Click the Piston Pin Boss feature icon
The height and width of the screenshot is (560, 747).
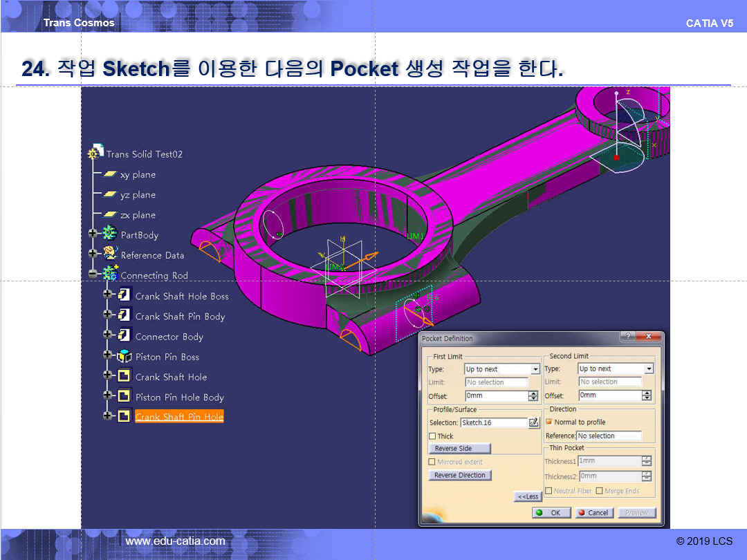tap(124, 356)
